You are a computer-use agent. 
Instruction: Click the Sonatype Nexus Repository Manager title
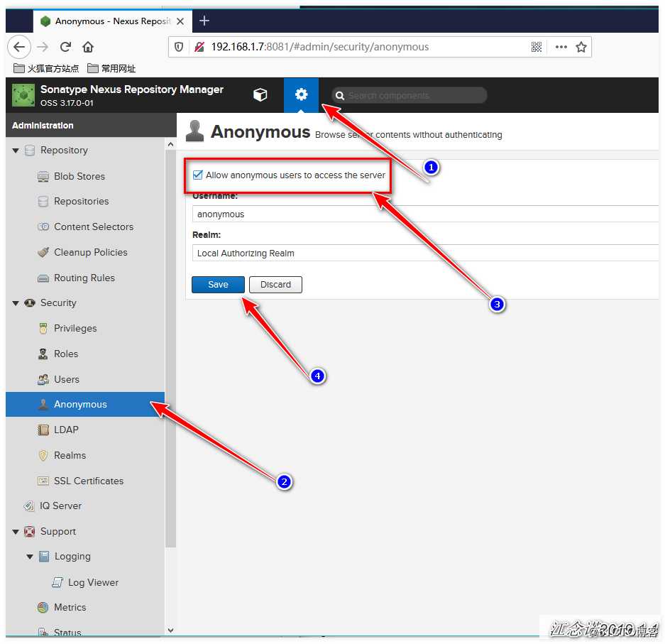tap(132, 89)
